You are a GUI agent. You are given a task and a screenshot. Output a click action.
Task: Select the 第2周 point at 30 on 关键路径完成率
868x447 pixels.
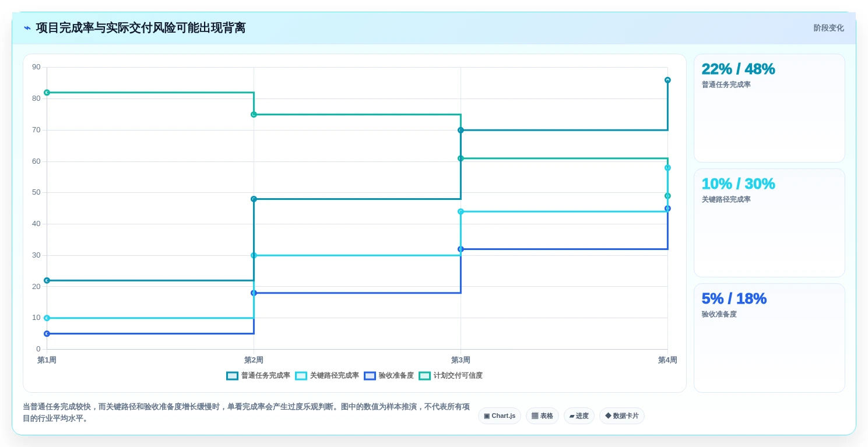tap(254, 255)
